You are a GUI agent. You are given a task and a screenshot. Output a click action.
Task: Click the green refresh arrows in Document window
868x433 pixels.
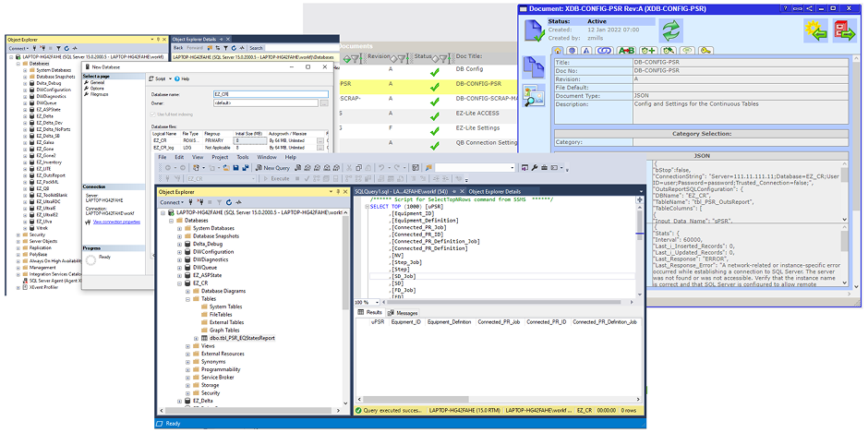tap(670, 30)
